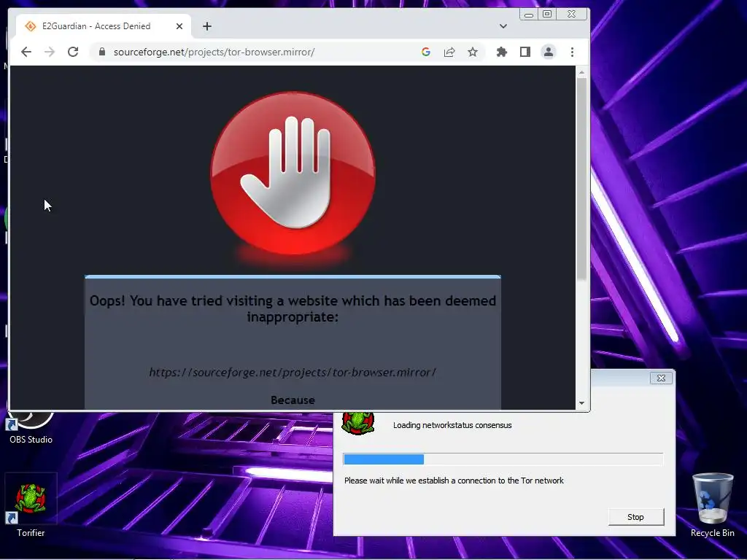The height and width of the screenshot is (560, 747).
Task: Click the blocked sourceforge URL text
Action: click(293, 373)
